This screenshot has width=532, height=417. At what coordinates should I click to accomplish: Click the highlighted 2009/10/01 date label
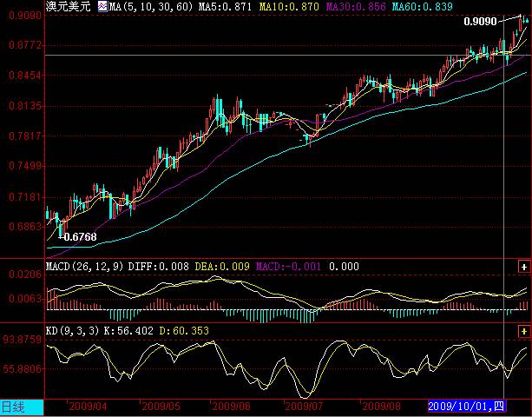point(467,406)
